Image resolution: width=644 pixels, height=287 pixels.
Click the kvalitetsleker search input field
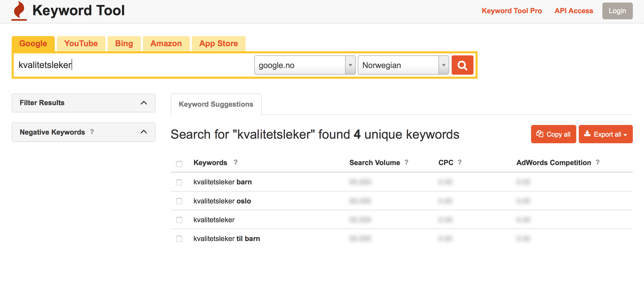click(133, 65)
